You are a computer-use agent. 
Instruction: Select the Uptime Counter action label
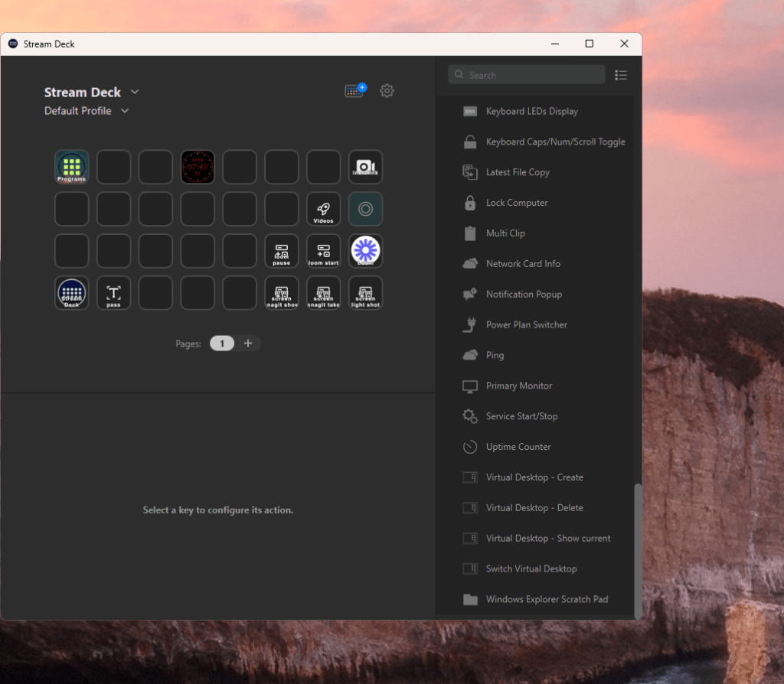tap(518, 447)
